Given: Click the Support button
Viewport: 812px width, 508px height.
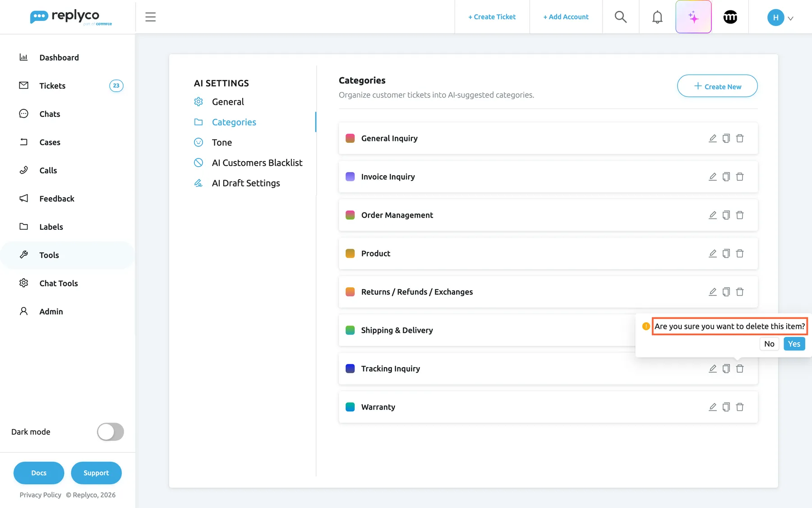Looking at the screenshot, I should point(96,473).
